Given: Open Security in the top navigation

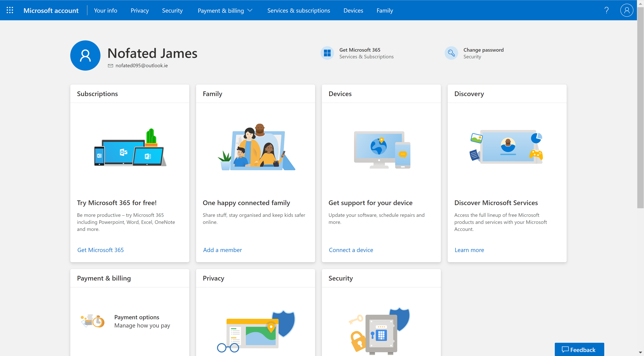Looking at the screenshot, I should [172, 11].
